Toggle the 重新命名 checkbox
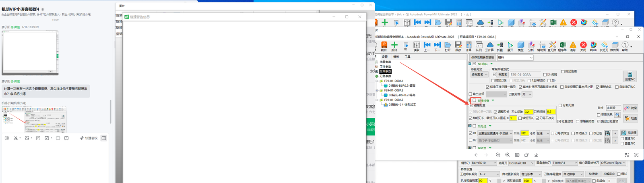 [x=598, y=87]
